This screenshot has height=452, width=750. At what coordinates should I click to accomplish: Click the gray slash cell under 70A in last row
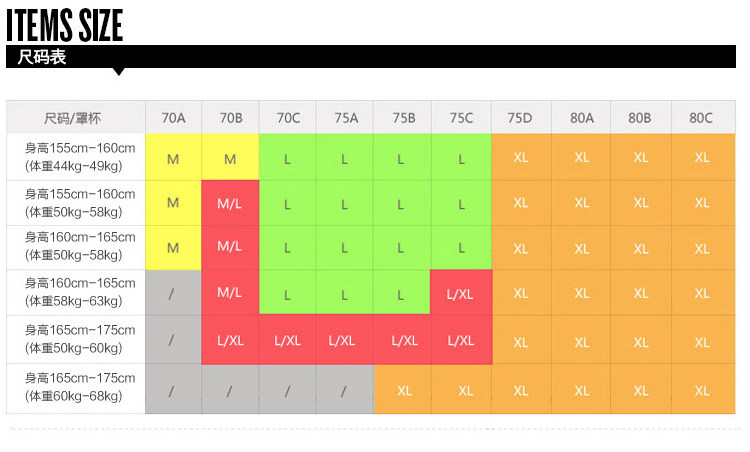tap(174, 389)
